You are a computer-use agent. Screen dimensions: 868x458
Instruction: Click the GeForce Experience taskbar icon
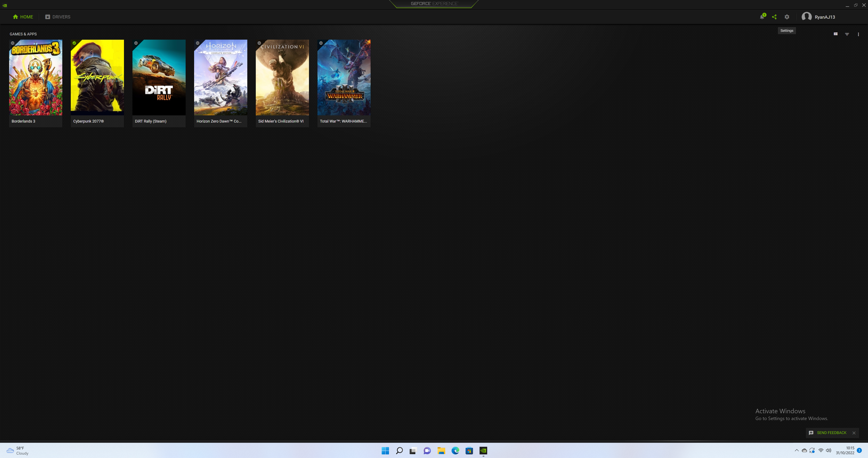click(483, 451)
